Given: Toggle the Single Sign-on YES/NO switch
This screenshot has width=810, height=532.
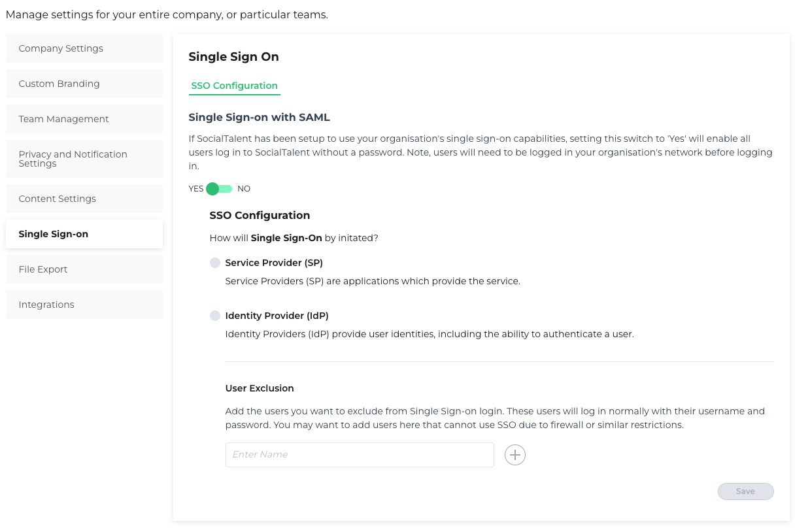Looking at the screenshot, I should [219, 189].
